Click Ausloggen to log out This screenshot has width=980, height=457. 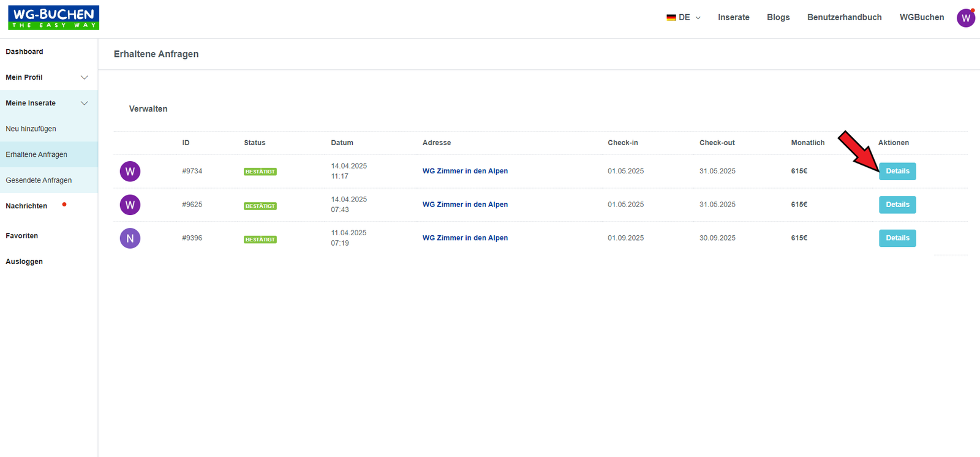[x=24, y=262]
